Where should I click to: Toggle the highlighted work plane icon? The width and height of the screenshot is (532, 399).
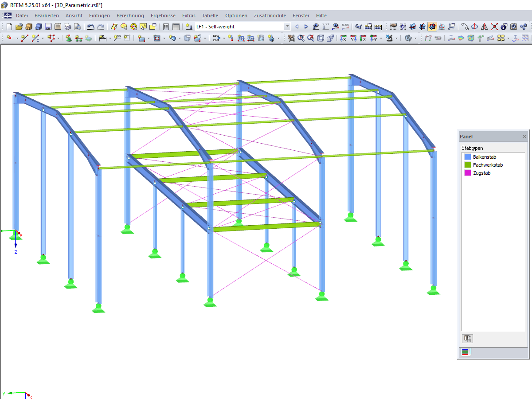coord(432,27)
